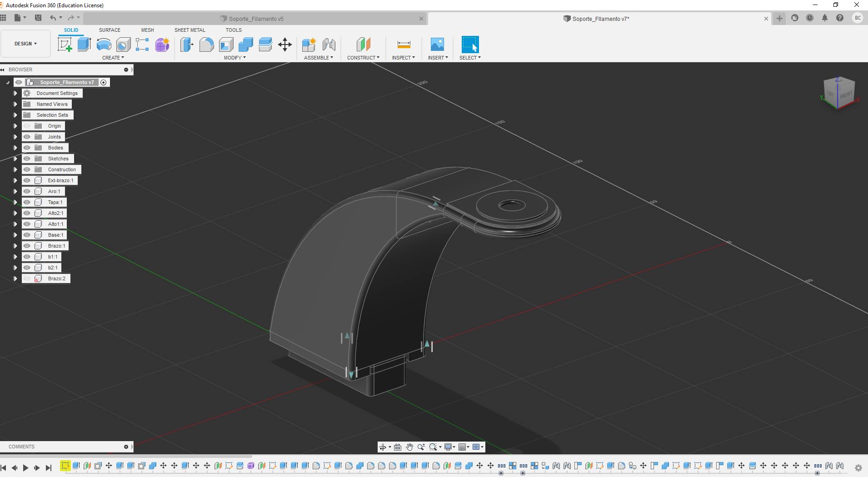Viewport: 868px width, 477px height.
Task: Click the Tapa:1 component in browser
Action: (55, 202)
